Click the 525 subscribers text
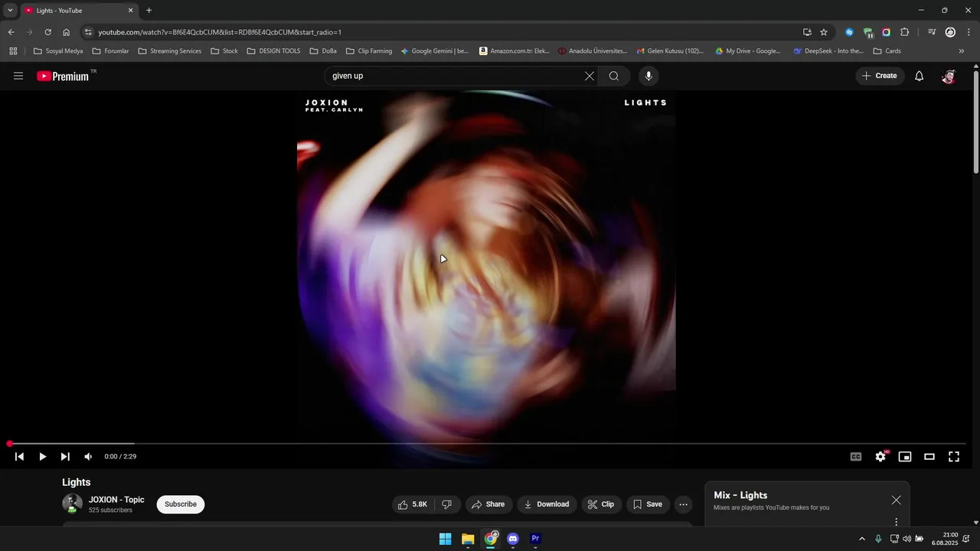This screenshot has width=980, height=551. click(x=110, y=510)
